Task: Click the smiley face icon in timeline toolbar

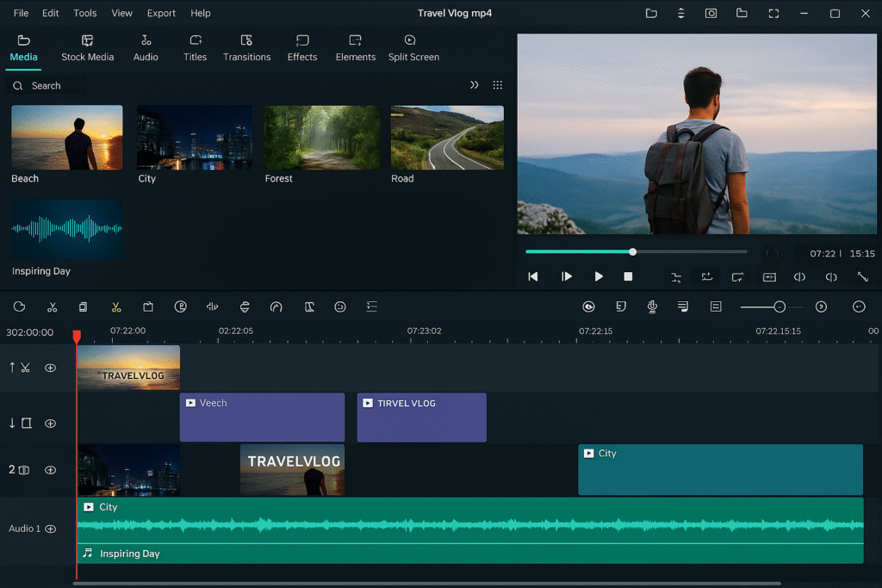Action: pos(340,306)
